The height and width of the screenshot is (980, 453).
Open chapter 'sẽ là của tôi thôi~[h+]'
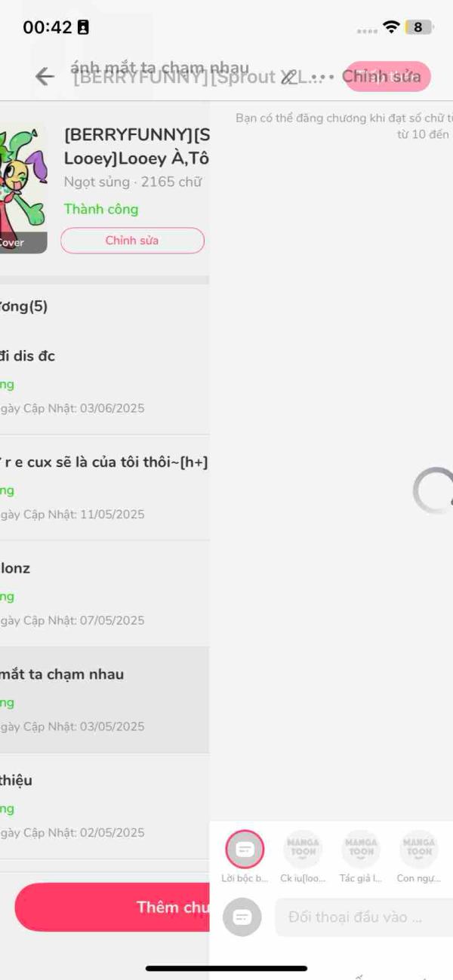[x=104, y=488]
